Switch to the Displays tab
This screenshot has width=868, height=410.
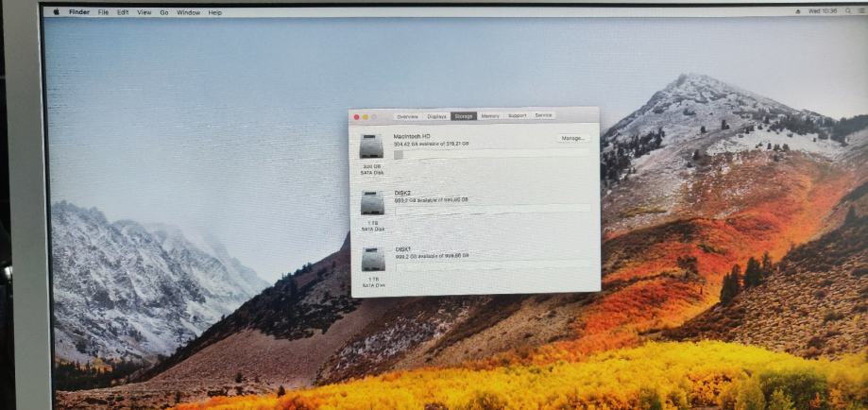(436, 116)
